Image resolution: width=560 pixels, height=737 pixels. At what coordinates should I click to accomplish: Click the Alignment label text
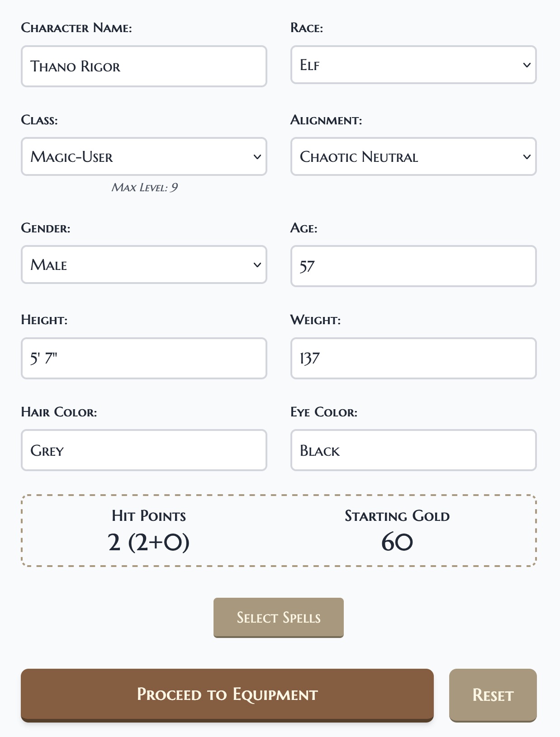point(326,120)
